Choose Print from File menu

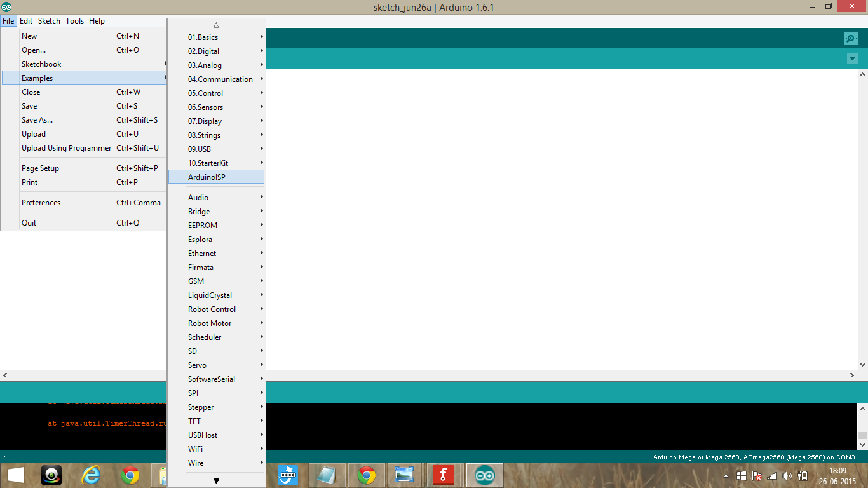[84, 182]
